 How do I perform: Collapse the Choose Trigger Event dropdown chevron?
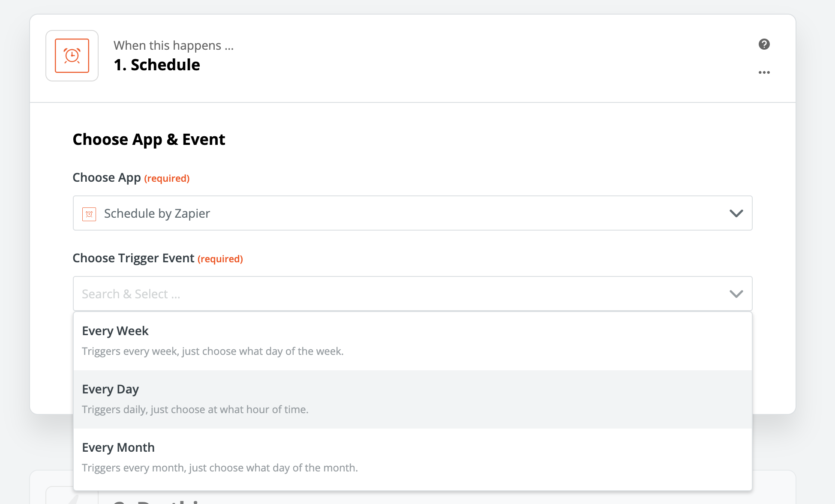coord(736,294)
